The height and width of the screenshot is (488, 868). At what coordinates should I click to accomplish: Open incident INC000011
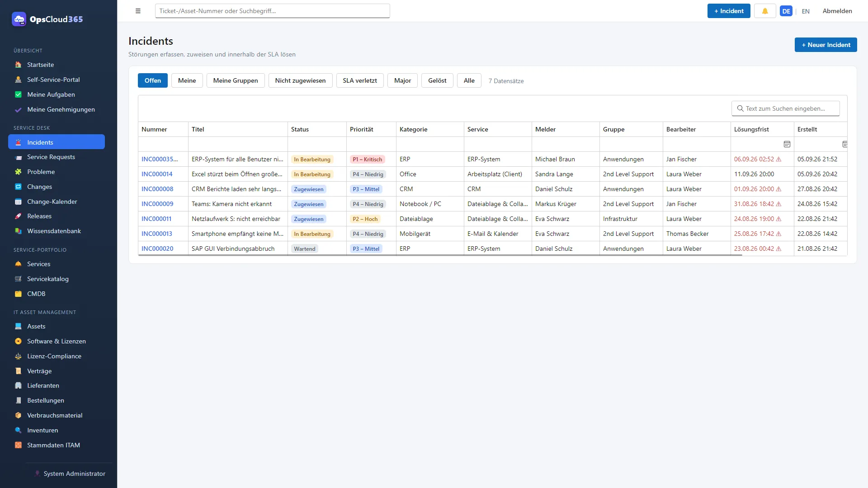tap(156, 219)
